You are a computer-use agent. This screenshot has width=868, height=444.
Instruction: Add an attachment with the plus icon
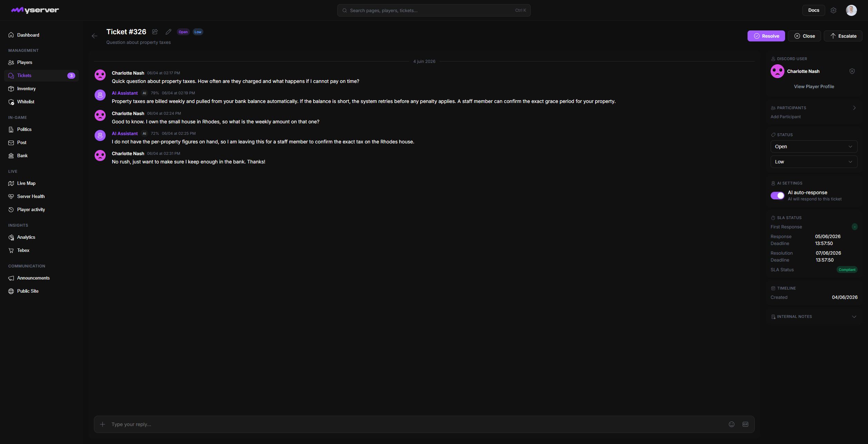103,424
